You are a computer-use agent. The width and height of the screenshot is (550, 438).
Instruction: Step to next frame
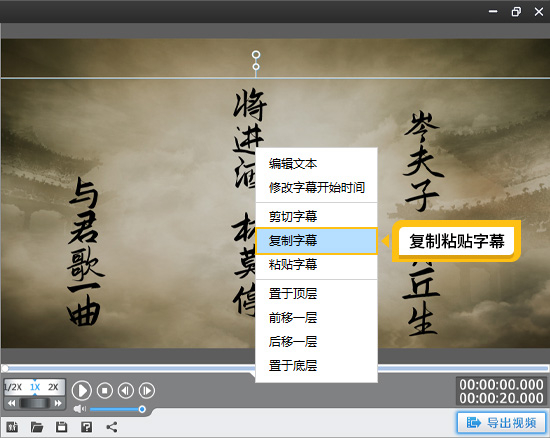pos(147,390)
